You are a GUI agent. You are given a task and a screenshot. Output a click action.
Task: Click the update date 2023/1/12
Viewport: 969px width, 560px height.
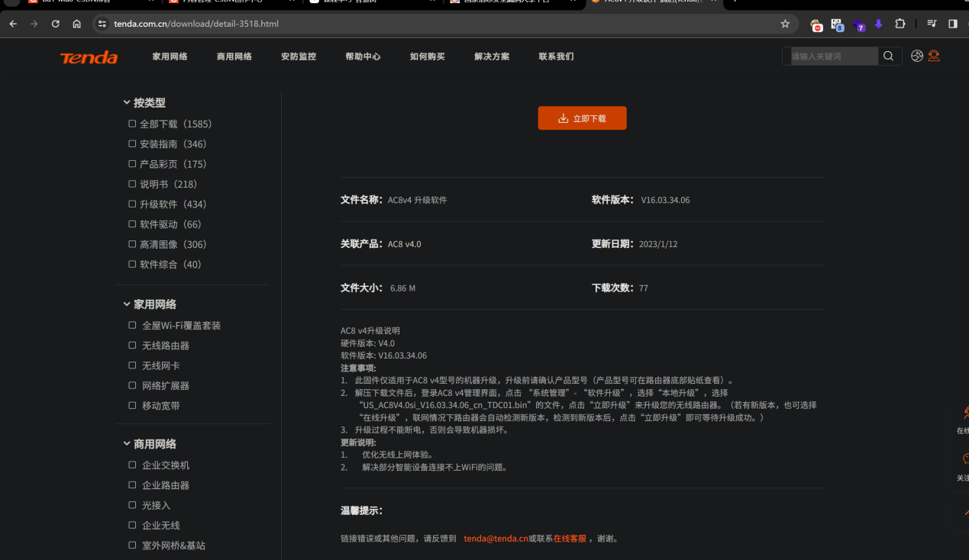[659, 244]
